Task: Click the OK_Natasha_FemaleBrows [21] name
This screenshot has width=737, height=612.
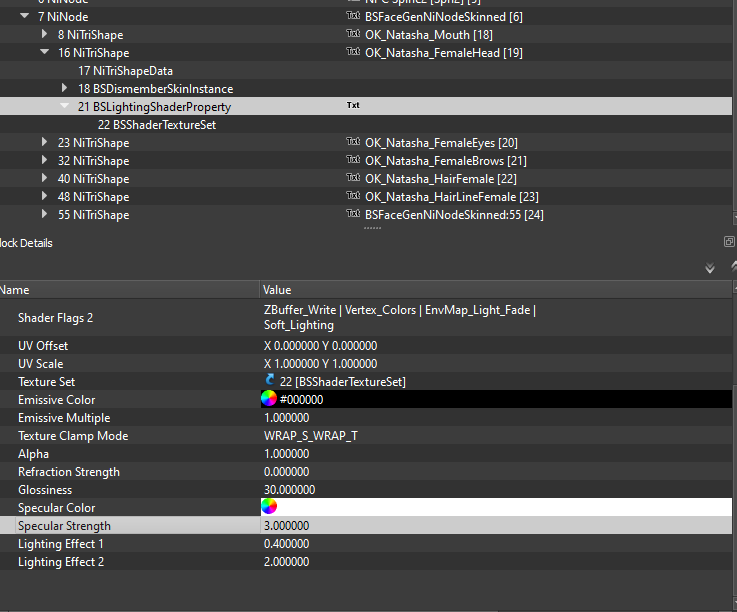Action: click(x=446, y=161)
